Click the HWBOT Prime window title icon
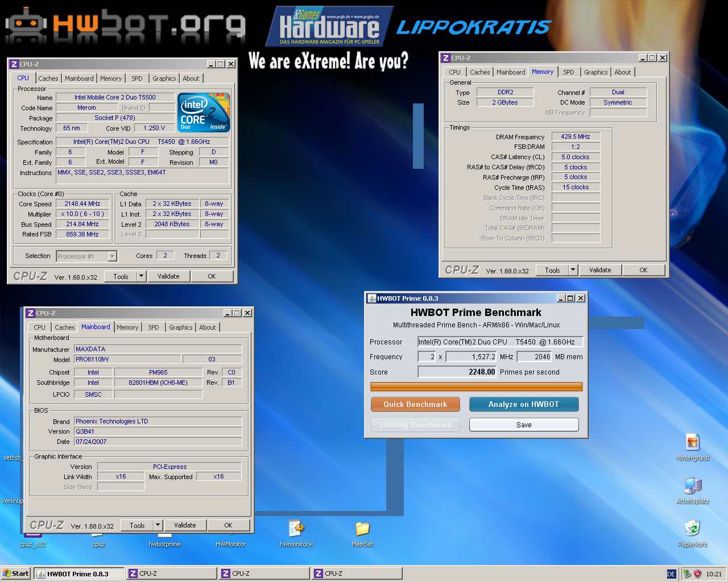 [371, 298]
